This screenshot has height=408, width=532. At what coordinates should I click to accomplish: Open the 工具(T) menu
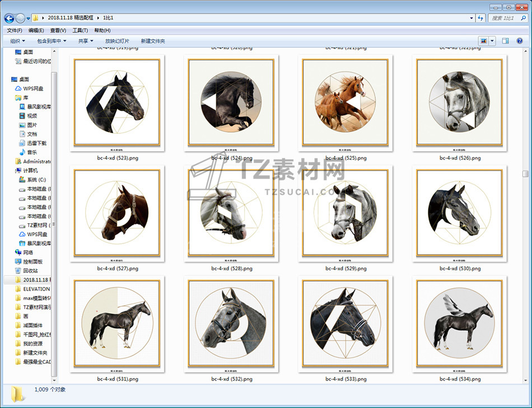pos(80,30)
